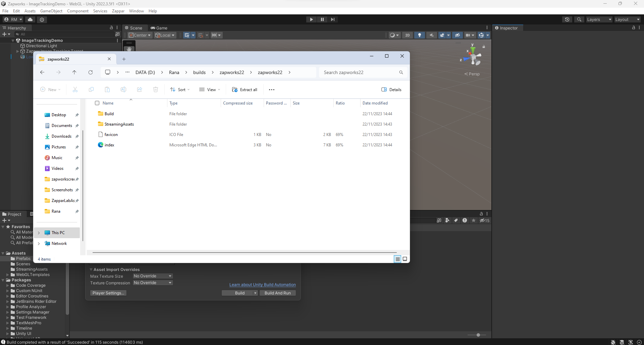Open the Undo History icon
Viewport: 644px width, 345px height.
click(567, 19)
